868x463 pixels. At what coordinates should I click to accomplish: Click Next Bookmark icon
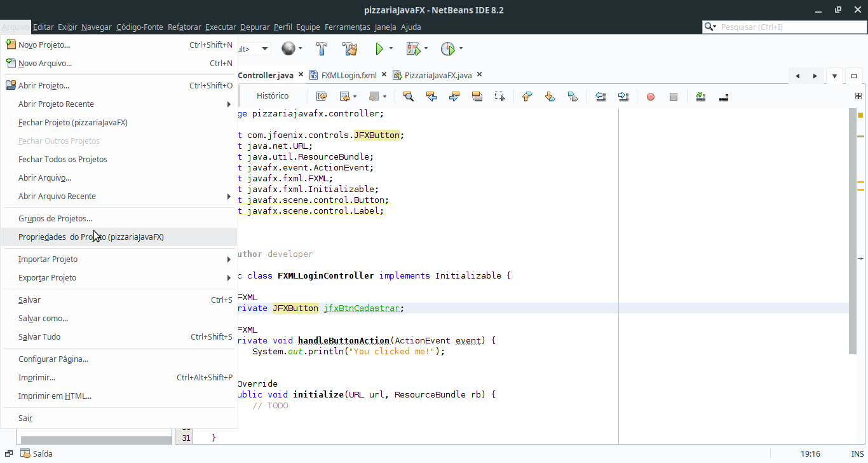[x=550, y=97]
